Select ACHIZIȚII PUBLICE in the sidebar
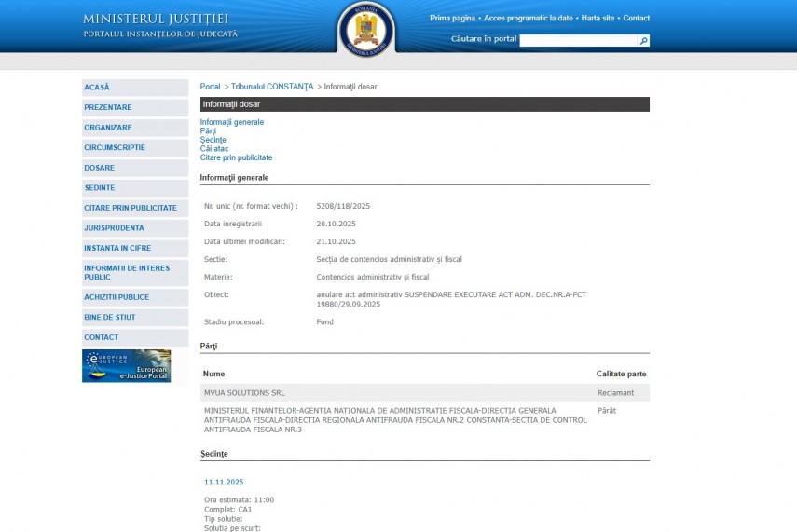Image resolution: width=797 pixels, height=532 pixels. [x=117, y=297]
